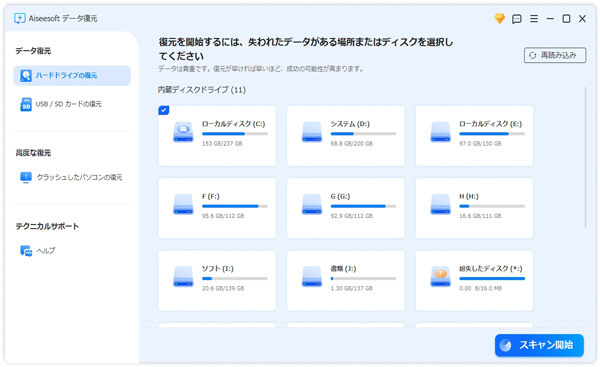This screenshot has height=367, width=600.
Task: Click the C: drive usage bar
Action: 235,134
